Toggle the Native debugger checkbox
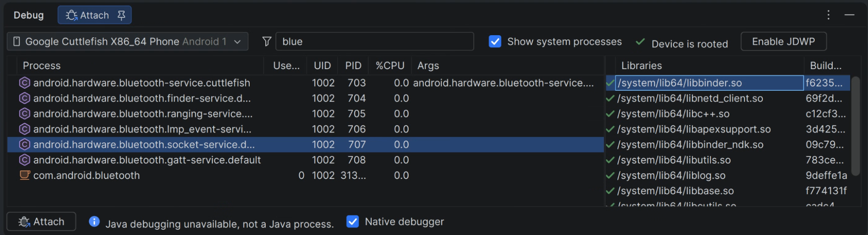Screen dimensions: 868x235 coord(353,222)
